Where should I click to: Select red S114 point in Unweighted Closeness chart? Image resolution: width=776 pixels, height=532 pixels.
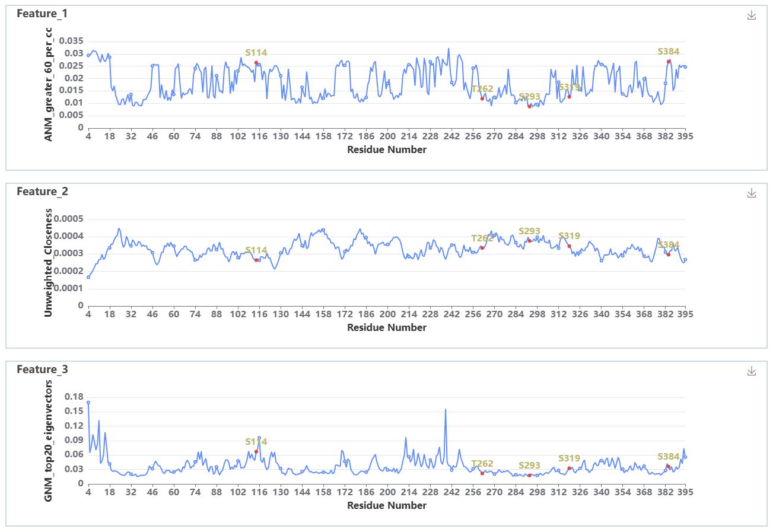point(256,260)
